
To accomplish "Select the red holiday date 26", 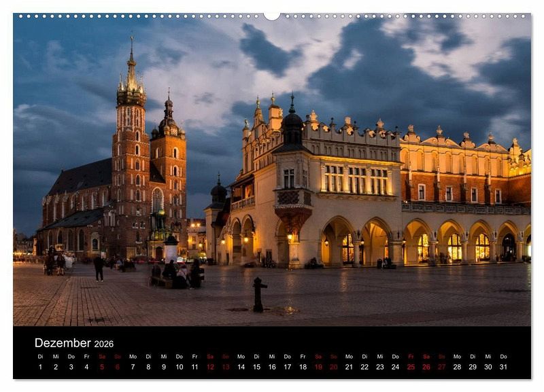I will pyautogui.click(x=426, y=367).
